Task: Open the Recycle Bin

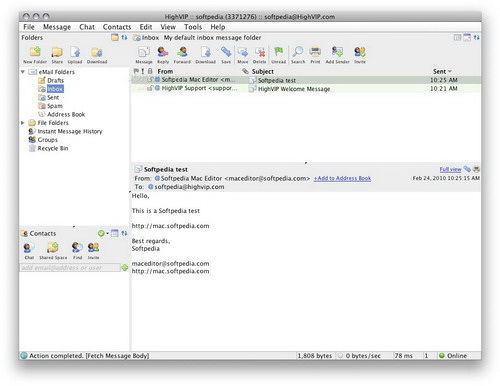Action: (x=53, y=148)
